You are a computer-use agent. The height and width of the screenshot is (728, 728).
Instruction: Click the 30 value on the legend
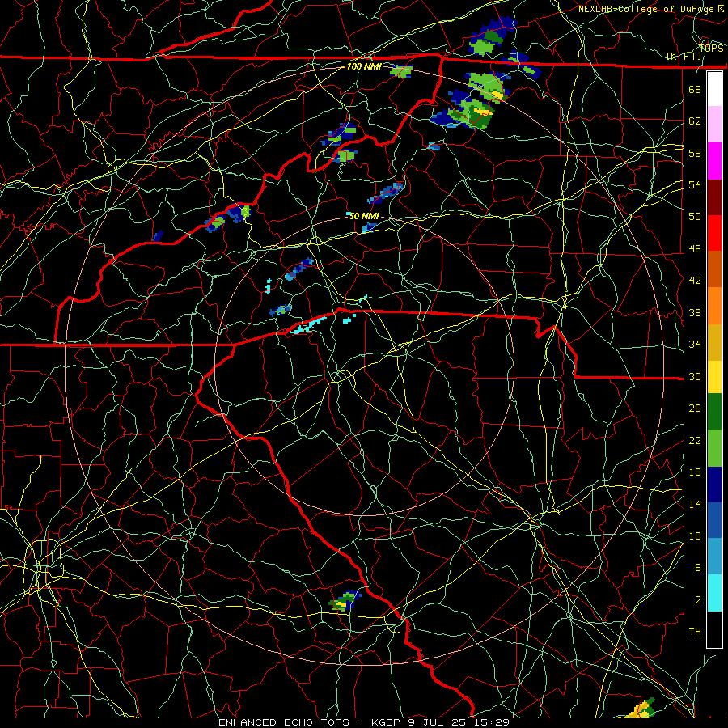695,376
